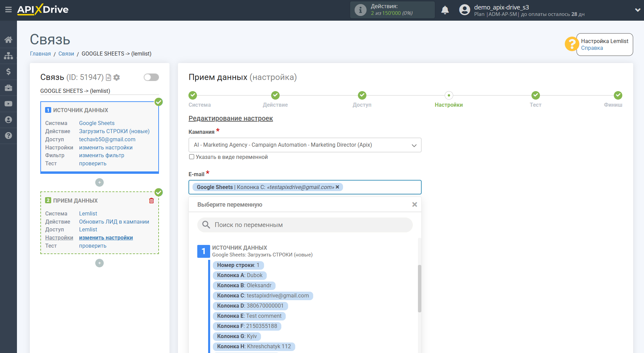Select the Колонка D: 380670000001 variable

(x=250, y=306)
